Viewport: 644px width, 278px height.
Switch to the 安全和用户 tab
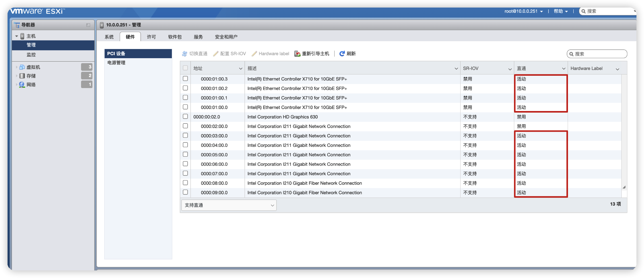click(x=226, y=37)
